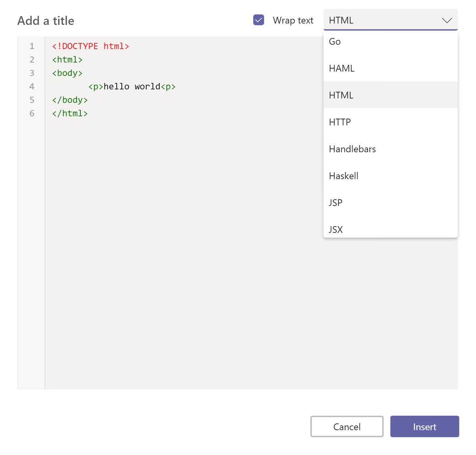Pick JSP from the language options
Screen dimensions: 476x455
point(336,203)
